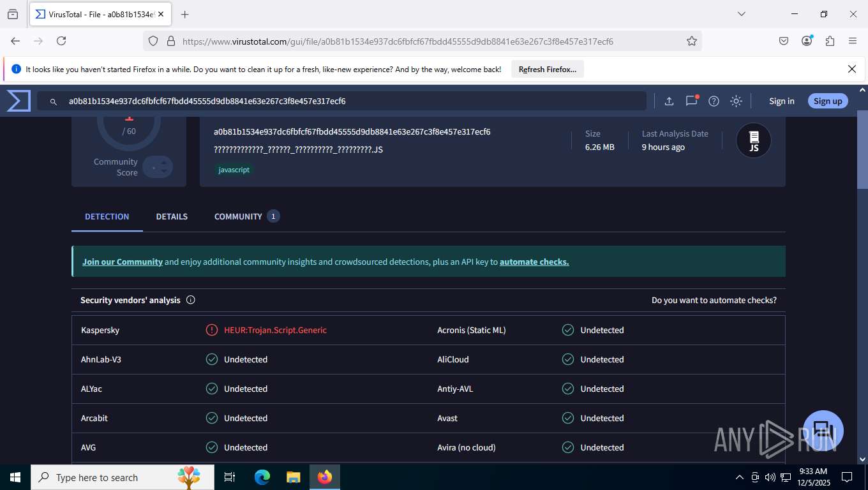The height and width of the screenshot is (490, 868).
Task: Click the Avast undetected checkmark icon
Action: [568, 418]
